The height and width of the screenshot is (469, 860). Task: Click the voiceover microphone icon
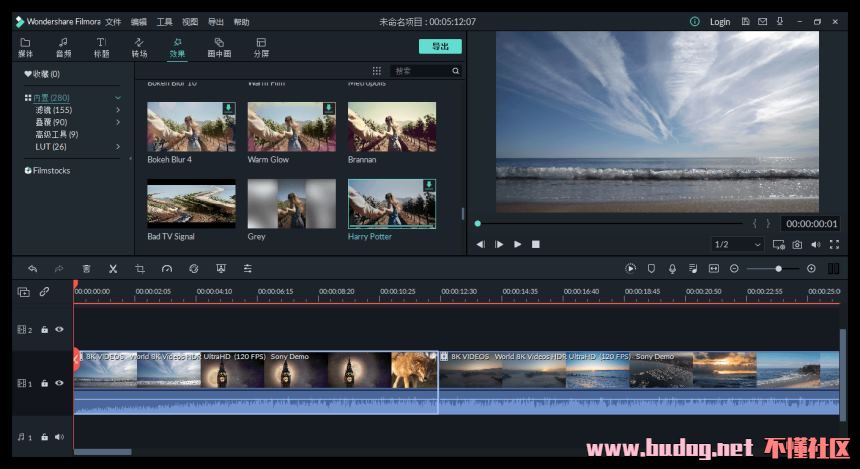(x=672, y=268)
